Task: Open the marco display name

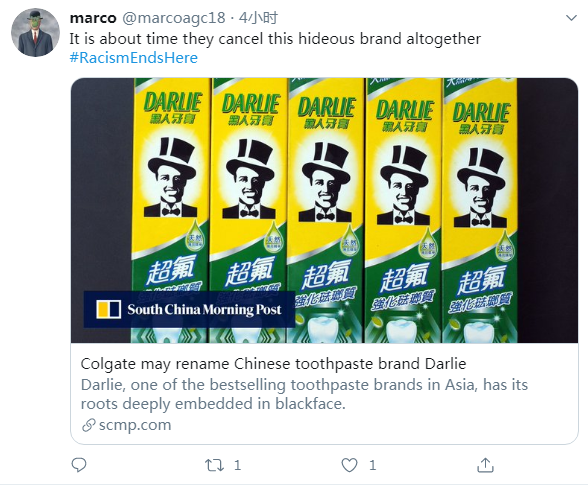Action: (93, 18)
